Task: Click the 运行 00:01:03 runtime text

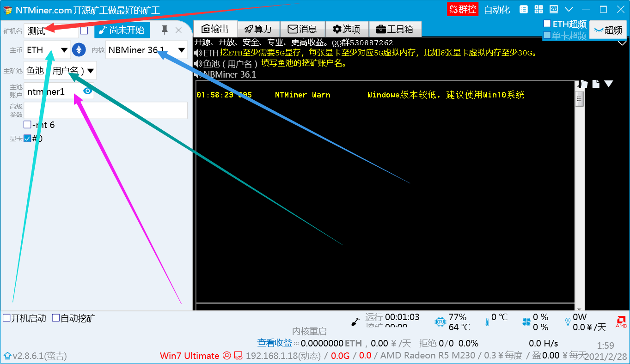Action: coord(392,317)
